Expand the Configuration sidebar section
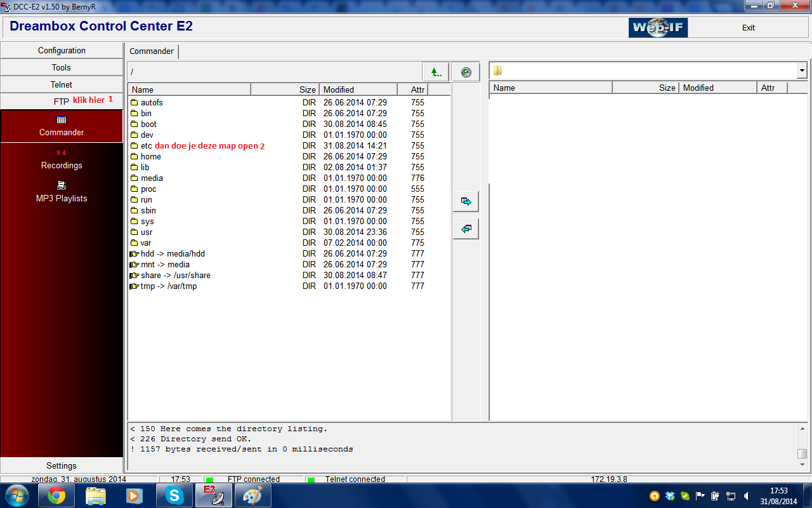812x508 pixels. [62, 50]
